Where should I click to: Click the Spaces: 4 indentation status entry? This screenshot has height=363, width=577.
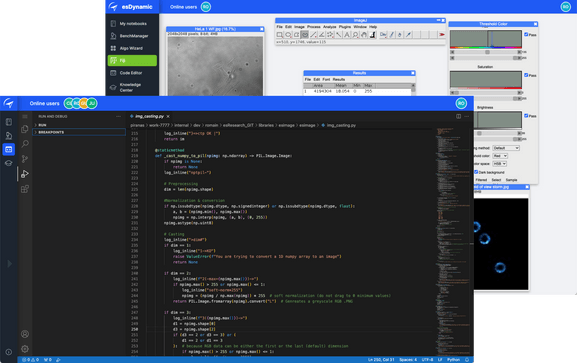(x=408, y=360)
